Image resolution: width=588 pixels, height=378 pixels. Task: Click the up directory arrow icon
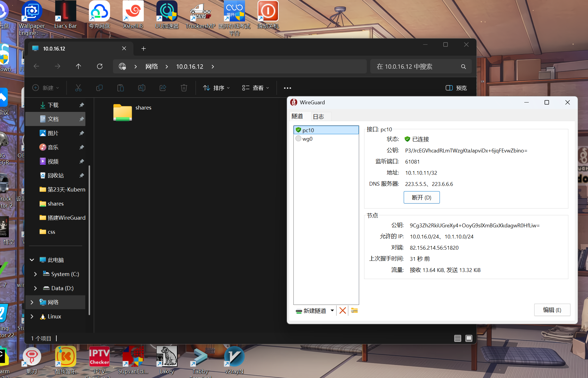point(78,66)
